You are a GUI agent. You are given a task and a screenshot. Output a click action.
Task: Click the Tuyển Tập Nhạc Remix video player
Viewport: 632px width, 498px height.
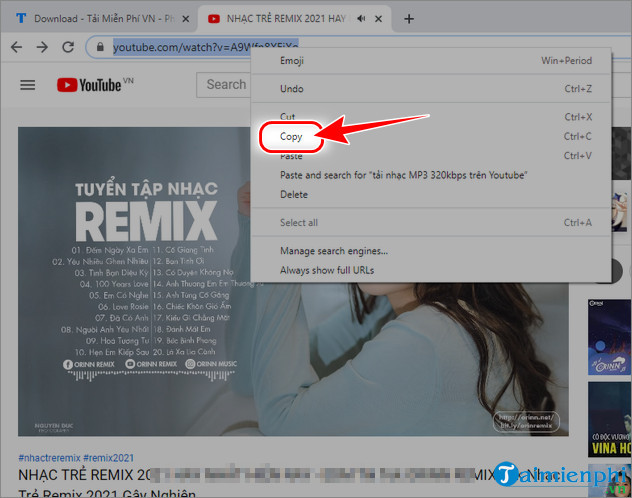tap(293, 281)
